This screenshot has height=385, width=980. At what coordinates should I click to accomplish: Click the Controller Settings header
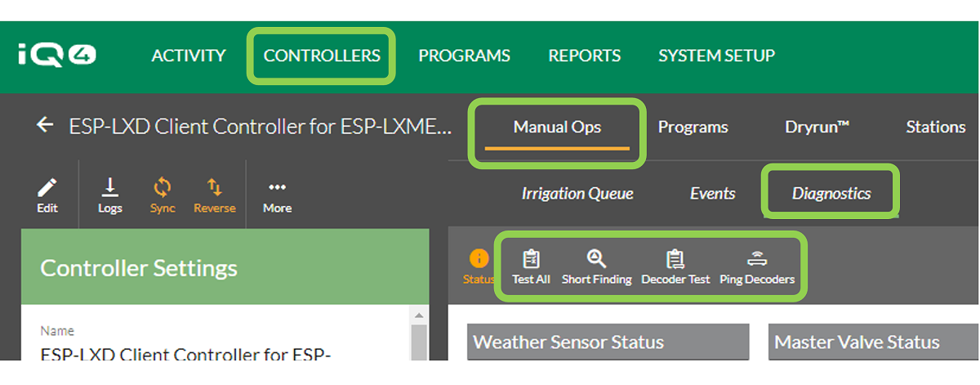click(x=225, y=267)
